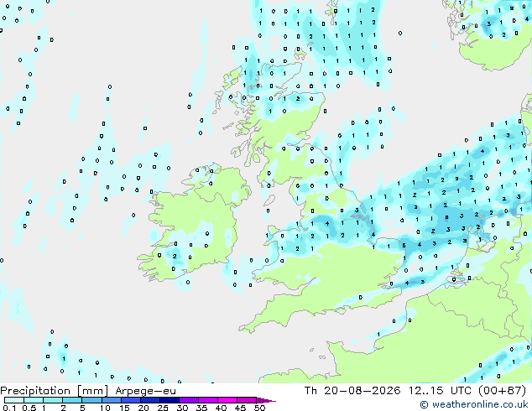
Task: Choose the 30–35 mm violet legend swatch
Action: tap(189, 400)
